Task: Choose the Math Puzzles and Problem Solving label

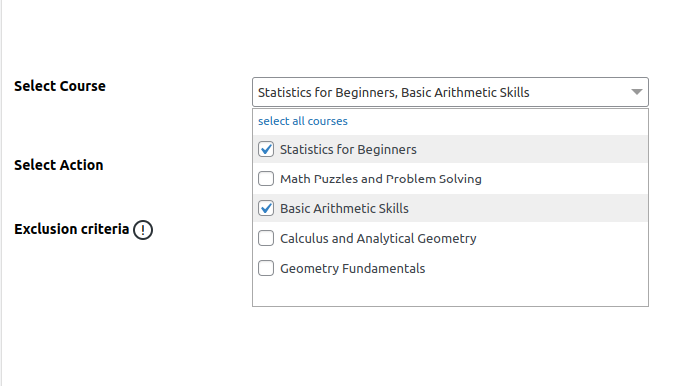Action: [381, 179]
